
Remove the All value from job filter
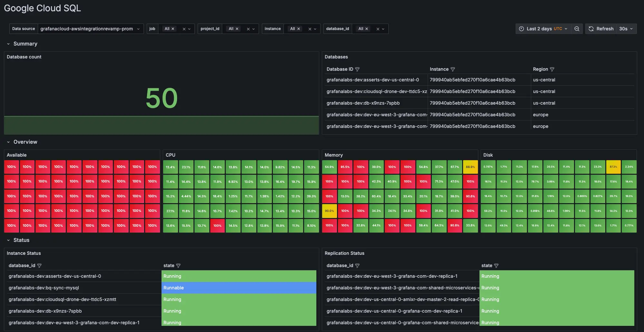coord(173,29)
